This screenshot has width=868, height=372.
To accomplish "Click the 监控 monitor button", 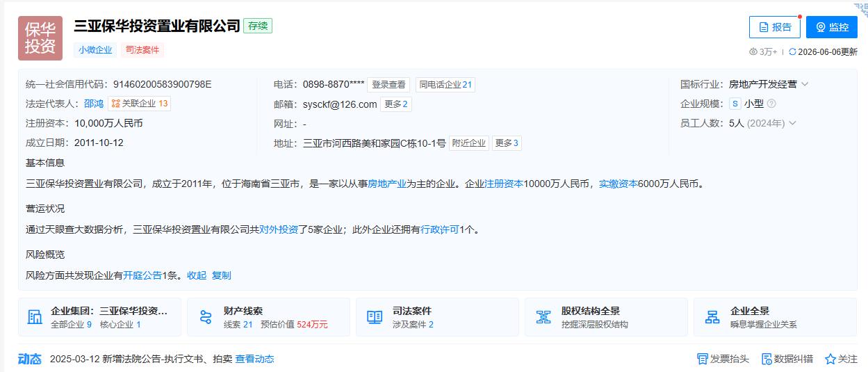I will (x=832, y=27).
